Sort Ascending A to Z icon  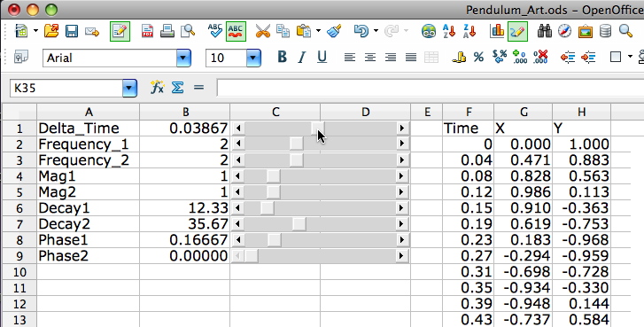click(449, 31)
